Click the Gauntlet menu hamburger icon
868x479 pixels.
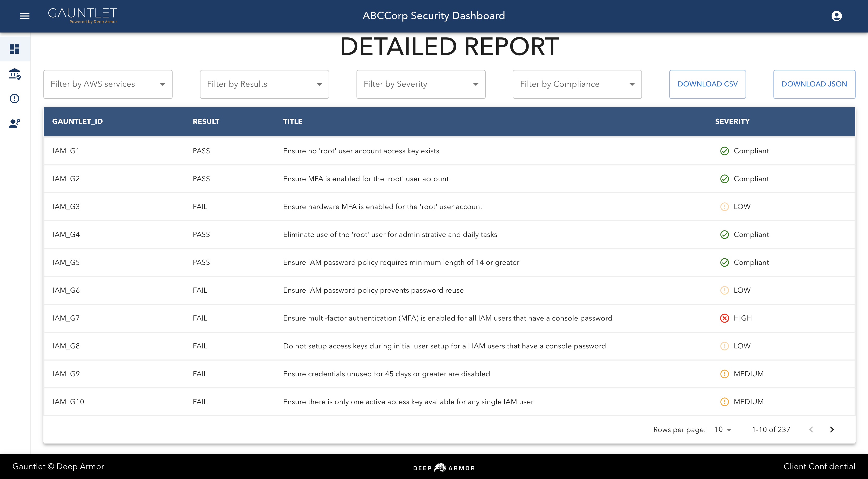coord(24,16)
